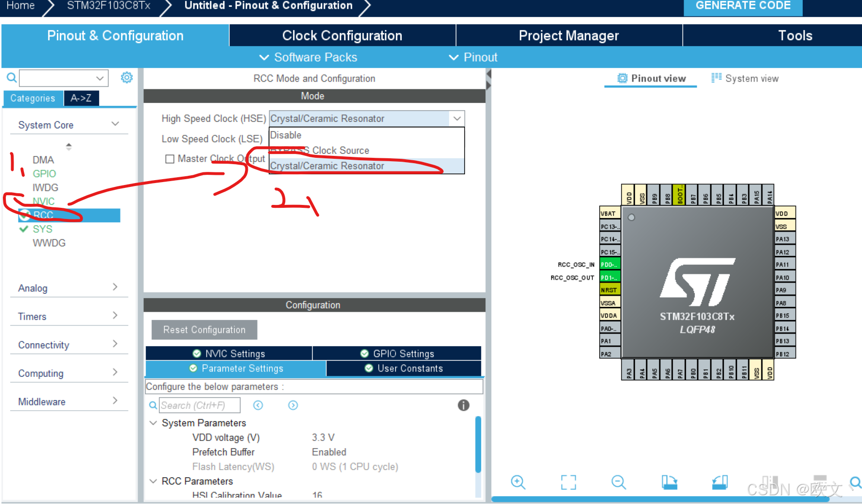Select the PD1 RCC_OSC_OUT green pin
This screenshot has width=862, height=504.
610,277
